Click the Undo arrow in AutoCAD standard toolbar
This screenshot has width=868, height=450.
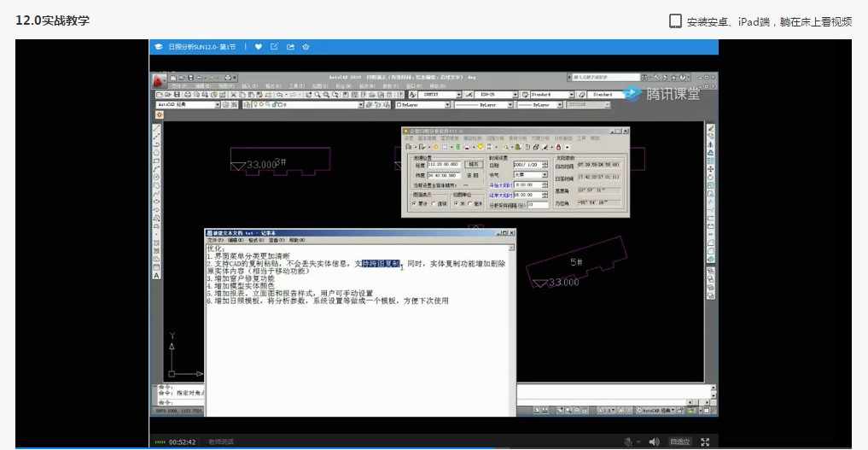tap(281, 95)
